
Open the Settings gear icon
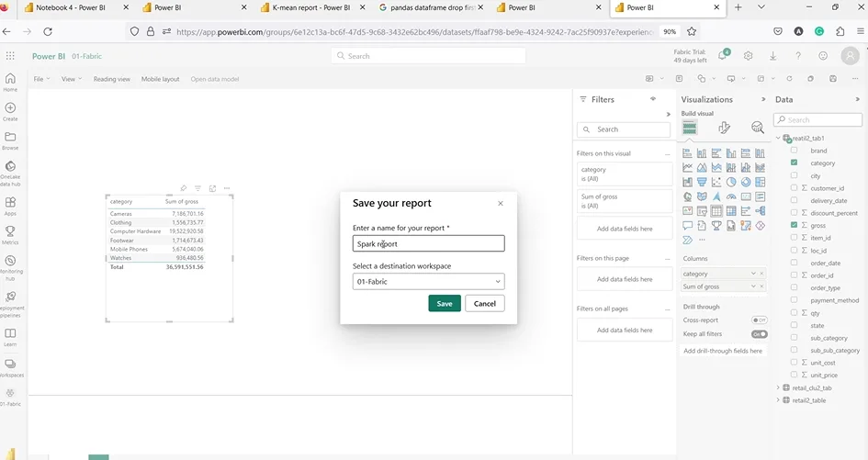(x=749, y=56)
